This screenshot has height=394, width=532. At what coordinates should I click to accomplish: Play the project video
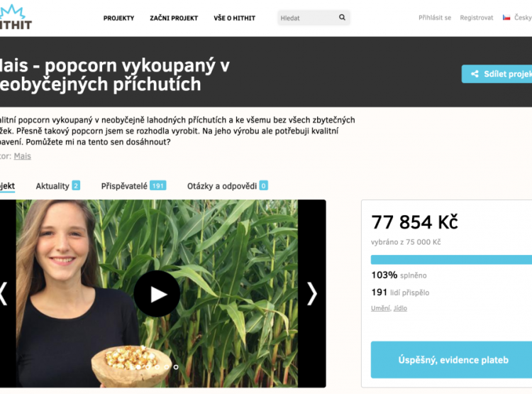click(157, 294)
